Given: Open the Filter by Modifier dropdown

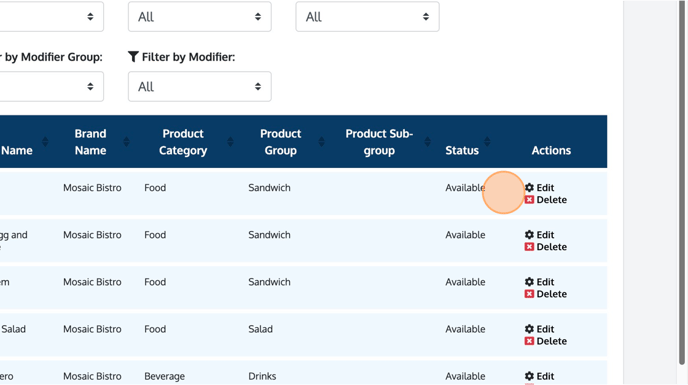Looking at the screenshot, I should click(x=200, y=86).
